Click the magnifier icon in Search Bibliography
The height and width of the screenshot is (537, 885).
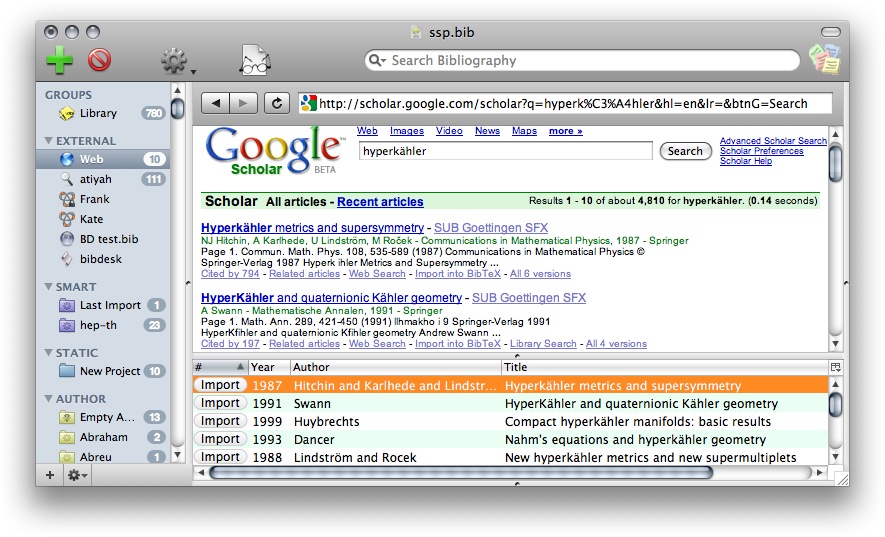pos(376,60)
